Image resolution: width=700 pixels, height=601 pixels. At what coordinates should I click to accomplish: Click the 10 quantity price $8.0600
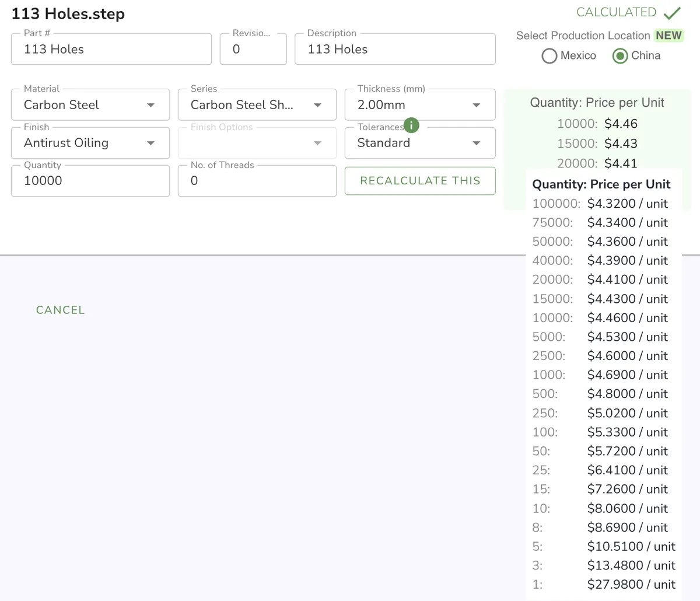(x=628, y=509)
